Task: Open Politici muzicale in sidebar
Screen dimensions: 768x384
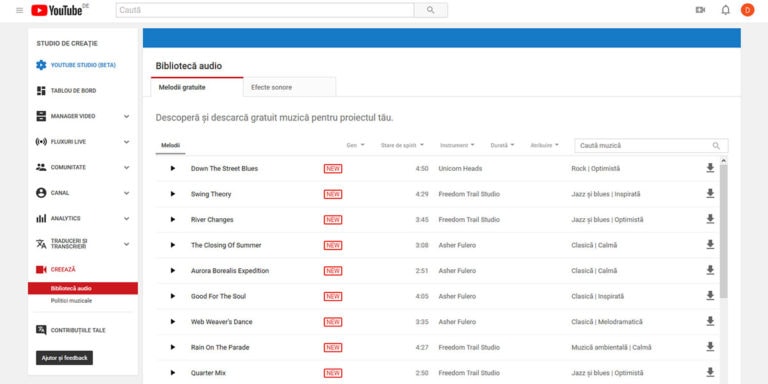Action: [72, 301]
